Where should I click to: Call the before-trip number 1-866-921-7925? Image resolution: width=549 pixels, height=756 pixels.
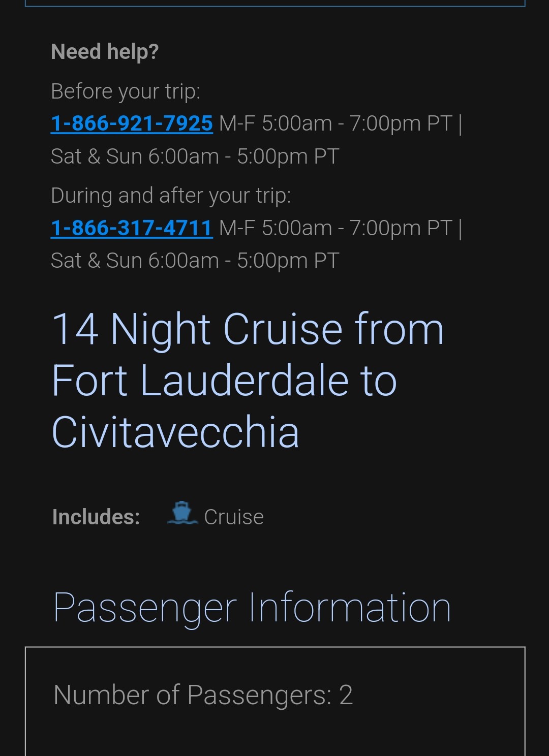tap(132, 123)
